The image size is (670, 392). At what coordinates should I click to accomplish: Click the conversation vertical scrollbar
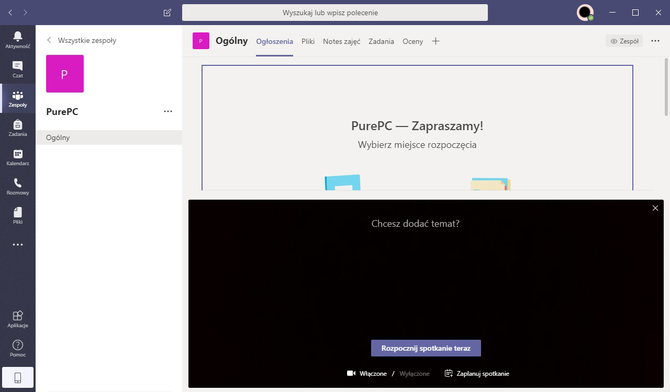pos(666,87)
